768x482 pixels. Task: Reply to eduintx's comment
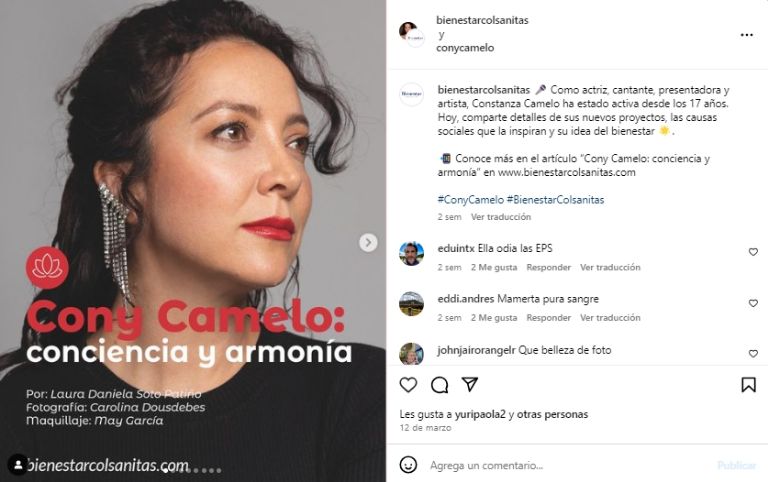click(549, 267)
